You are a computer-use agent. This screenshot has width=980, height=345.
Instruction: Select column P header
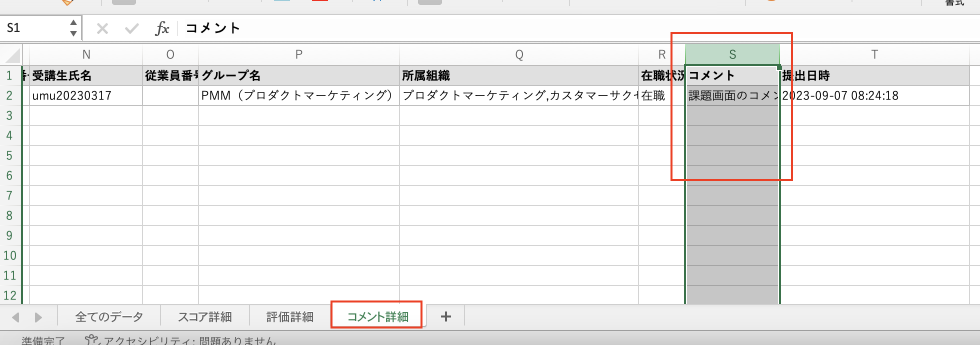coord(298,54)
